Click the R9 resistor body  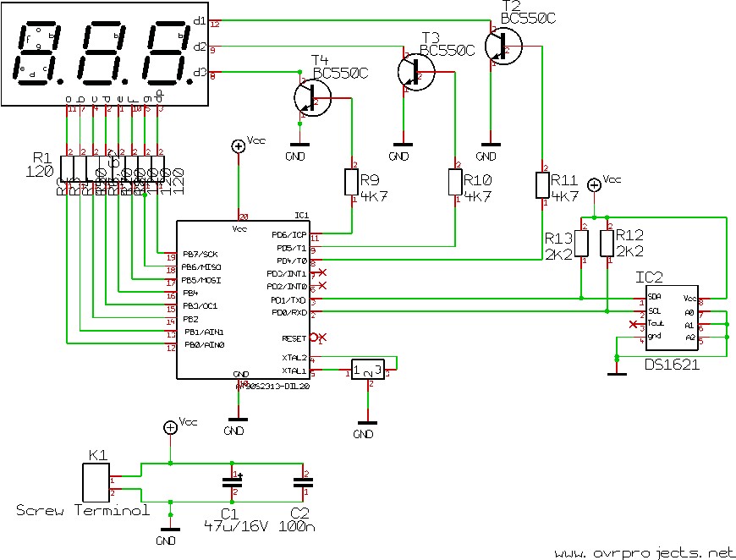[352, 182]
